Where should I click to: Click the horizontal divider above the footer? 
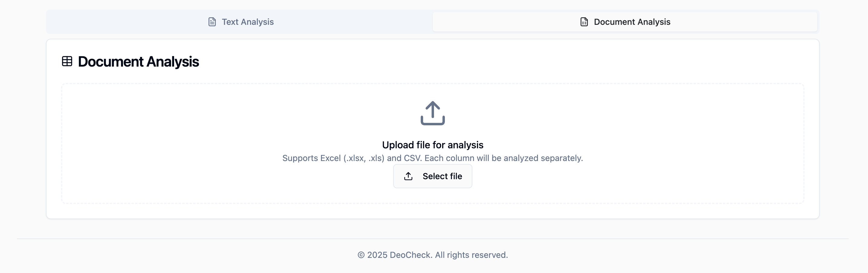(x=433, y=238)
